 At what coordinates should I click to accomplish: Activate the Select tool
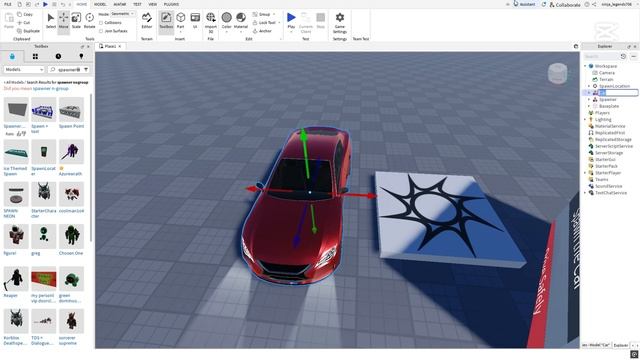coord(51,20)
